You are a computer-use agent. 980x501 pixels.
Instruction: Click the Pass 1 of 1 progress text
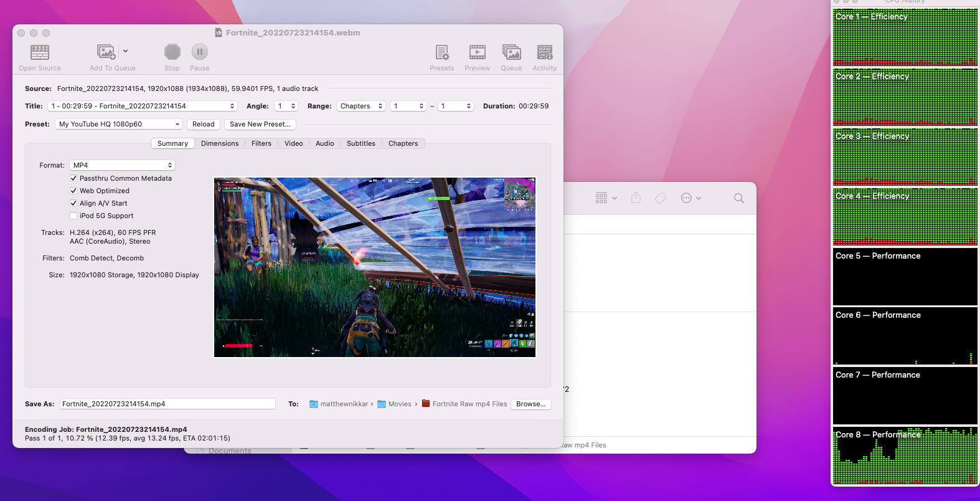click(x=128, y=438)
